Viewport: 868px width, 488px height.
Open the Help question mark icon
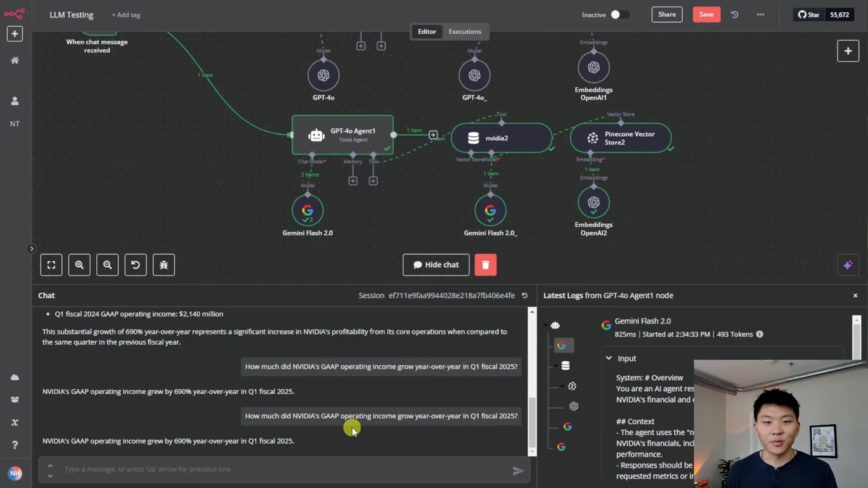[14, 445]
